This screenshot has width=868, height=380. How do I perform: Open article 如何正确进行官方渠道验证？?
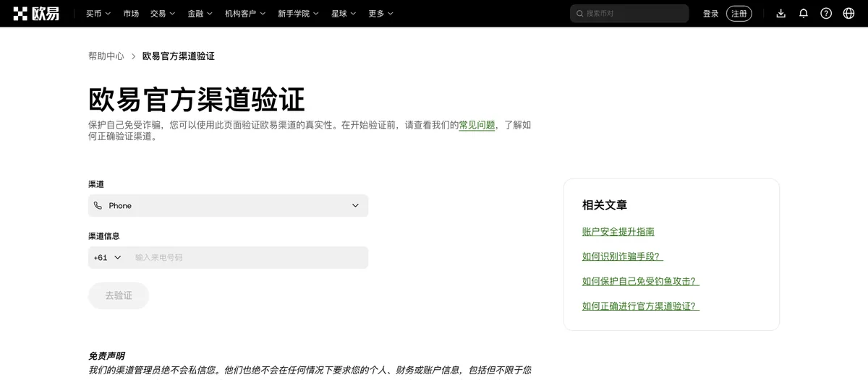[641, 306]
